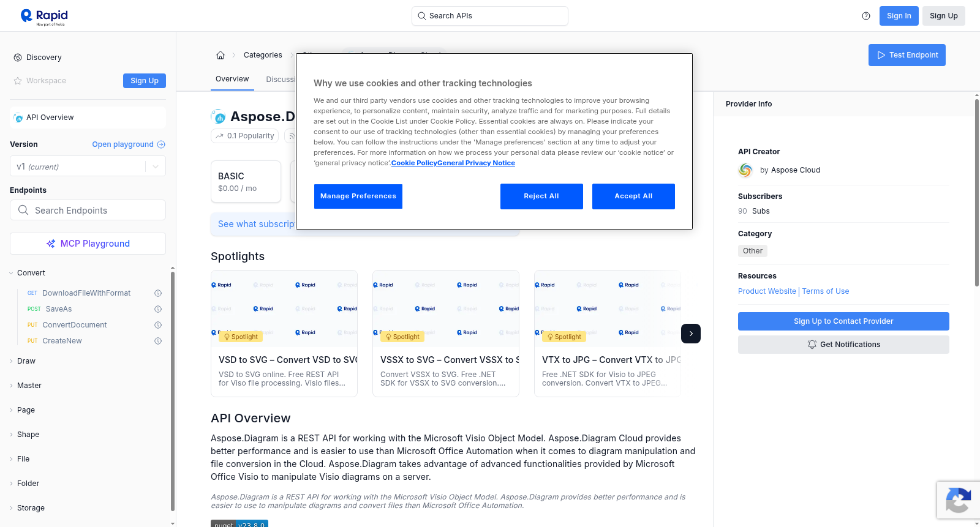980x527 pixels.
Task: Click Sign Up to Contact Provider
Action: point(843,321)
